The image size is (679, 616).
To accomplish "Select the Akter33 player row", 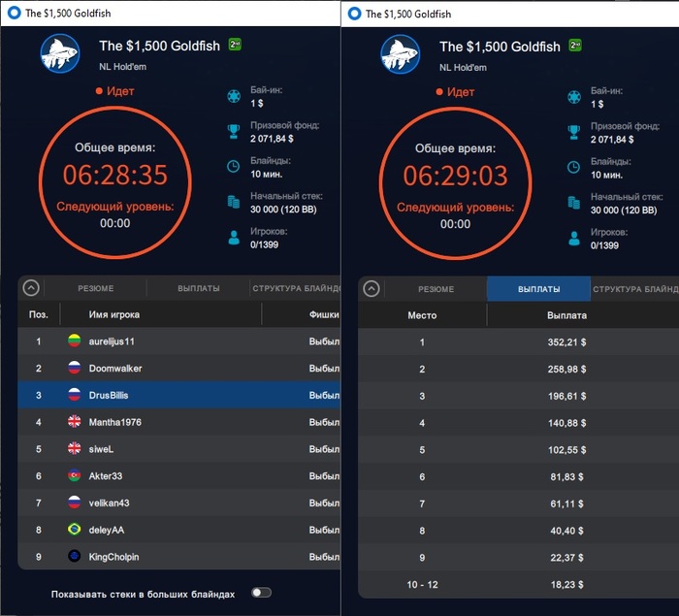I will pyautogui.click(x=179, y=476).
